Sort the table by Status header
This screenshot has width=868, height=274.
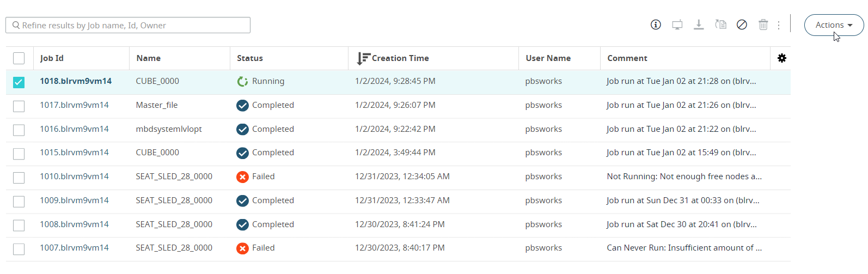pos(250,58)
